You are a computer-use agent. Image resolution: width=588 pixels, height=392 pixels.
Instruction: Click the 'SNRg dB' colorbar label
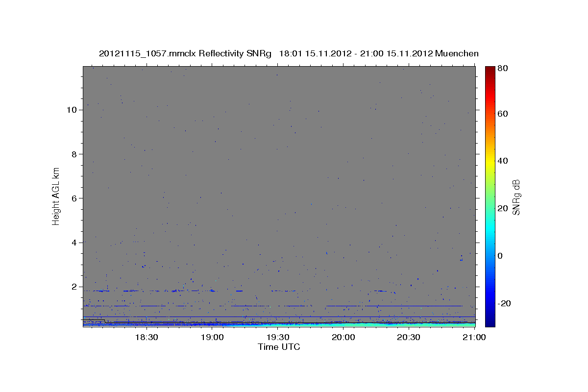click(516, 197)
